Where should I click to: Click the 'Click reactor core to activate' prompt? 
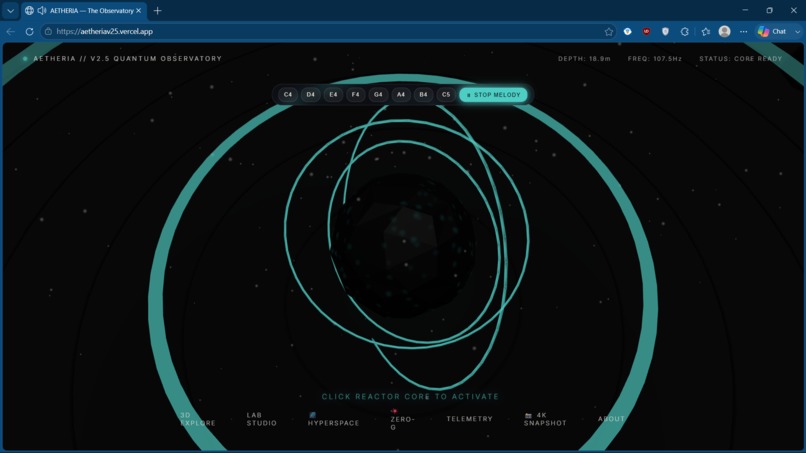(410, 396)
